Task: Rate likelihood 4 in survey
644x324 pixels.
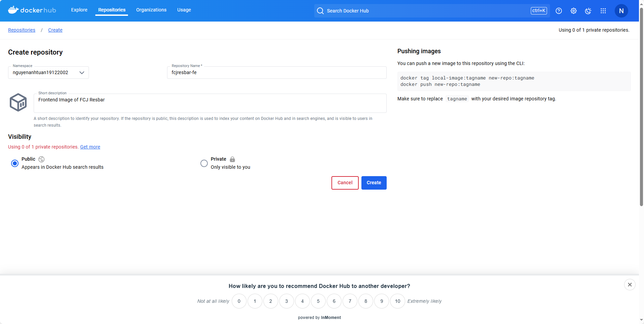Action: (x=302, y=301)
